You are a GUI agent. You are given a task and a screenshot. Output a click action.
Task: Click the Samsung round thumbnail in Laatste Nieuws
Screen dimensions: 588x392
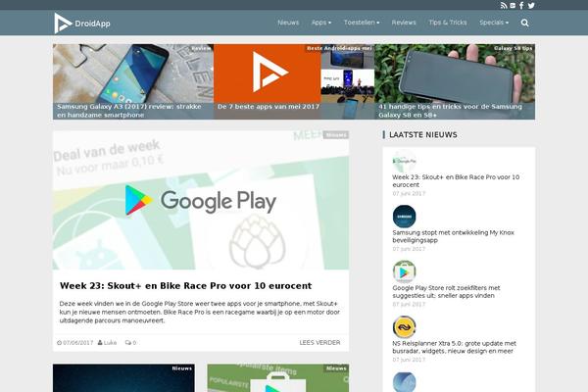coord(404,217)
